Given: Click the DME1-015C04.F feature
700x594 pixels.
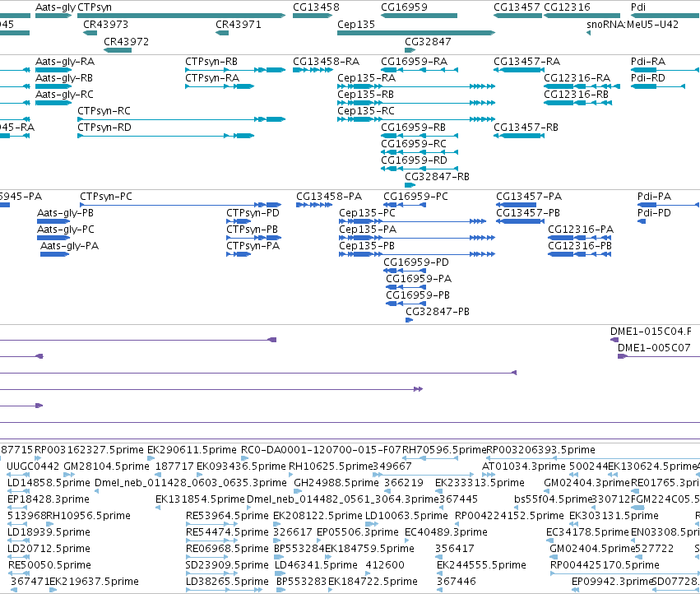Looking at the screenshot, I should pos(614,340).
